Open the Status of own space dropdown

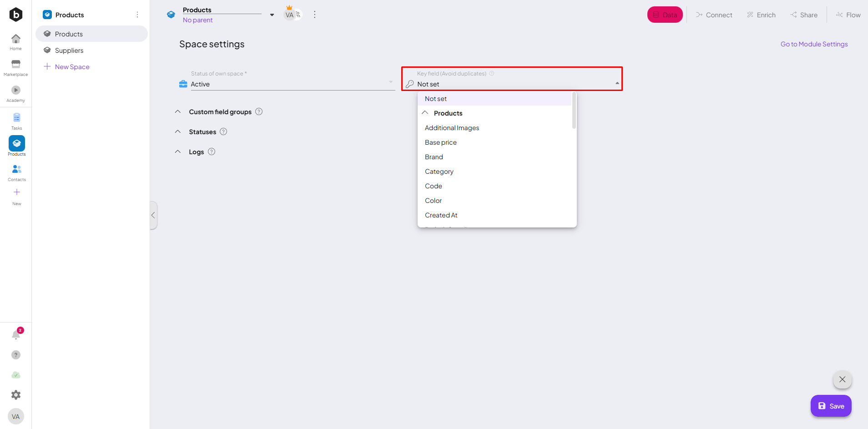291,84
